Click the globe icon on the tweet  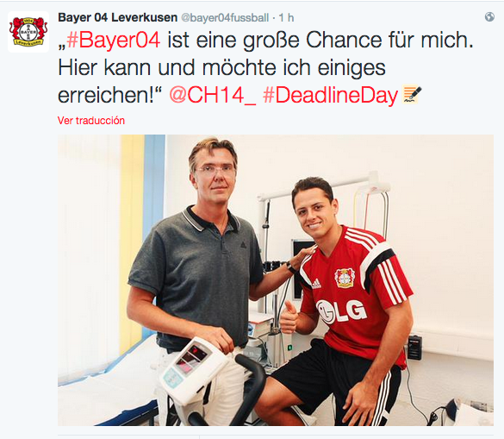pos(489,16)
